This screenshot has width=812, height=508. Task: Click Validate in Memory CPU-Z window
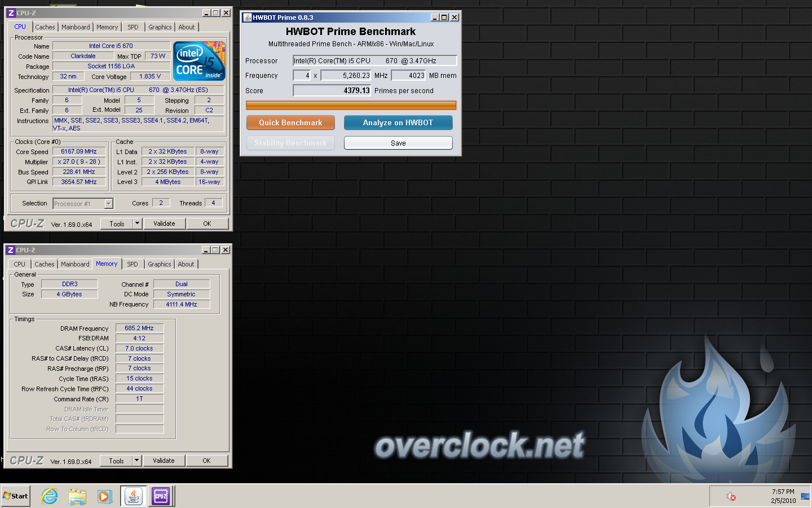(x=164, y=461)
